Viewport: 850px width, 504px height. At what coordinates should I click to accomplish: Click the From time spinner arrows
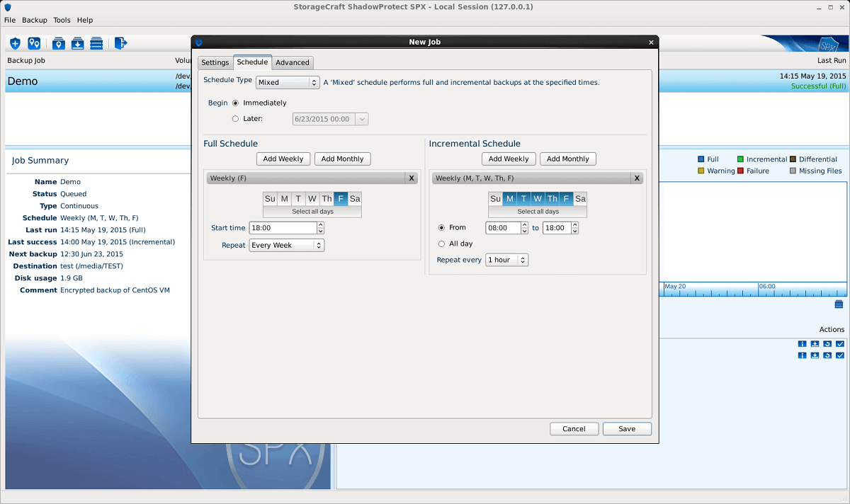pos(525,228)
